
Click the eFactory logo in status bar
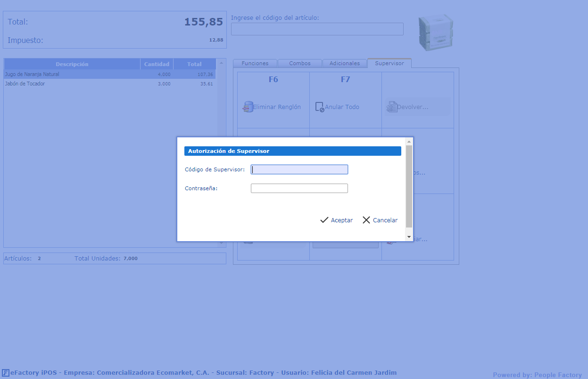6,373
